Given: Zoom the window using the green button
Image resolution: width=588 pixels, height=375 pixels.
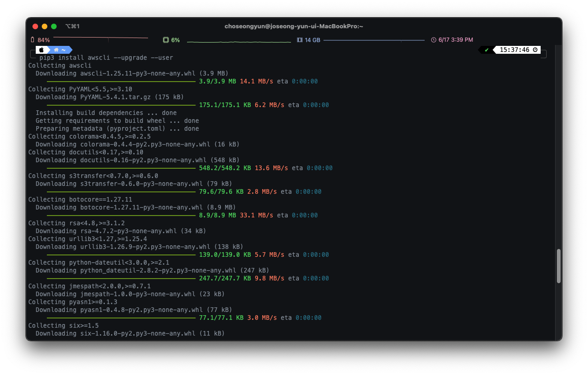Looking at the screenshot, I should pos(54,26).
